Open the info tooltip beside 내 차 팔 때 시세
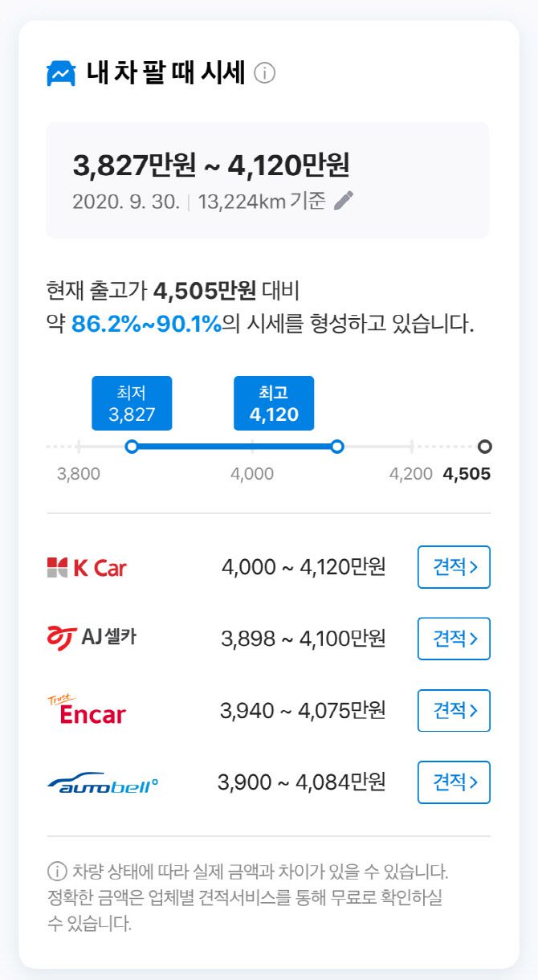 click(x=264, y=74)
